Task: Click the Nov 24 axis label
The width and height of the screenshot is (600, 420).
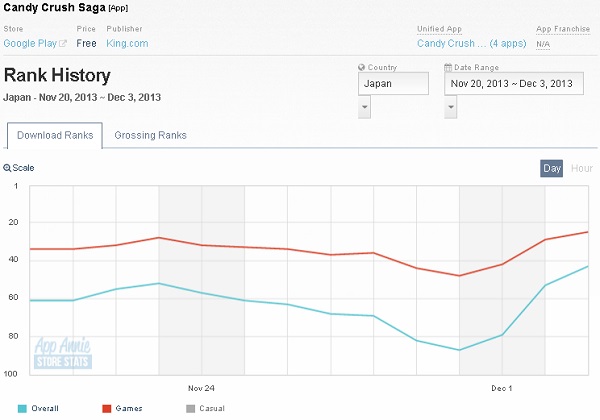Action: [x=201, y=388]
